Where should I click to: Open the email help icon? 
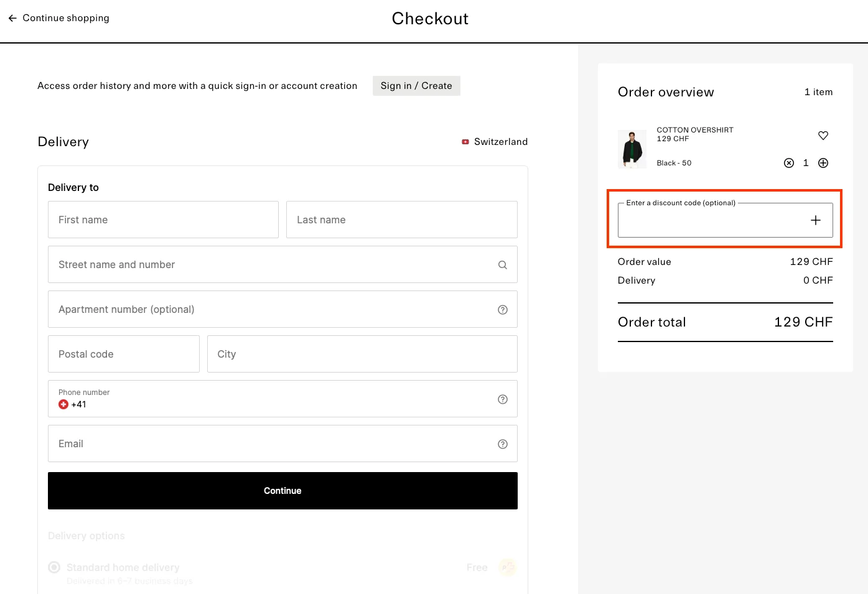click(x=502, y=443)
